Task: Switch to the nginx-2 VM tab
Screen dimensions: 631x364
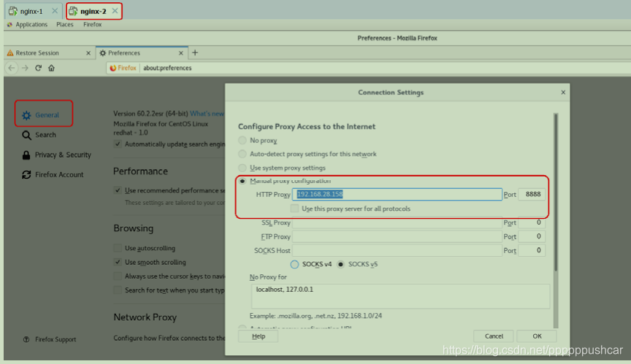Action: [93, 11]
